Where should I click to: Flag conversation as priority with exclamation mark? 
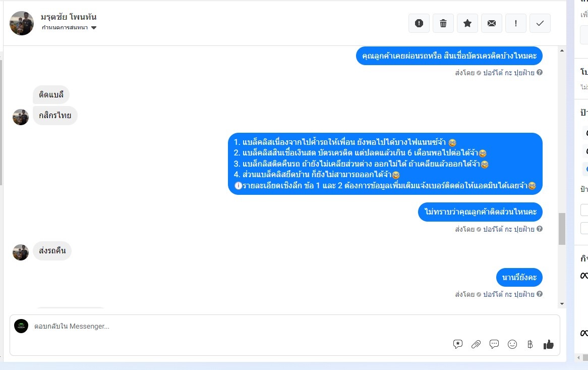pyautogui.click(x=515, y=23)
